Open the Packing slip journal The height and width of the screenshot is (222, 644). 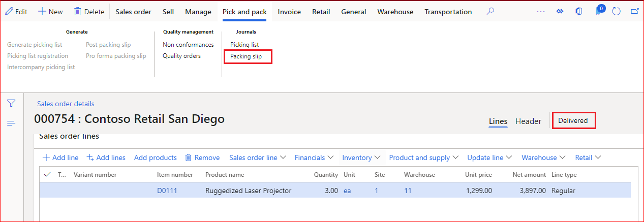pos(246,56)
